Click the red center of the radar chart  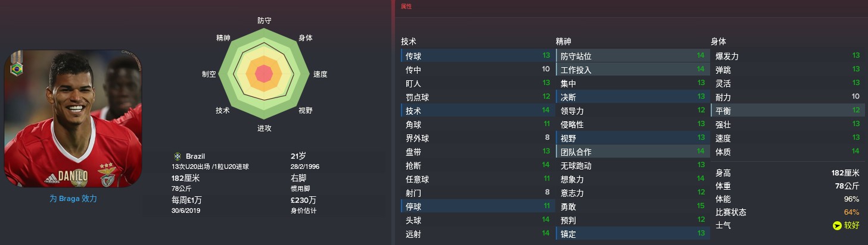click(264, 74)
